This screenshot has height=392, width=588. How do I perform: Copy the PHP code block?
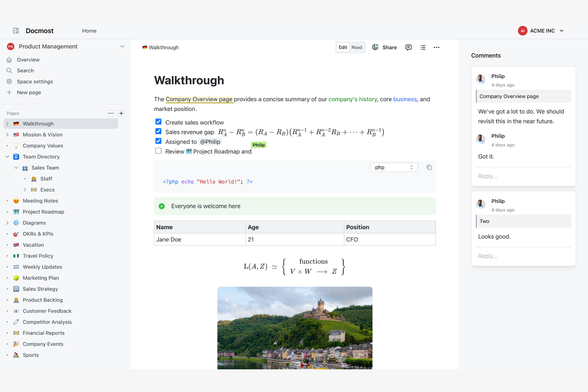coord(429,167)
